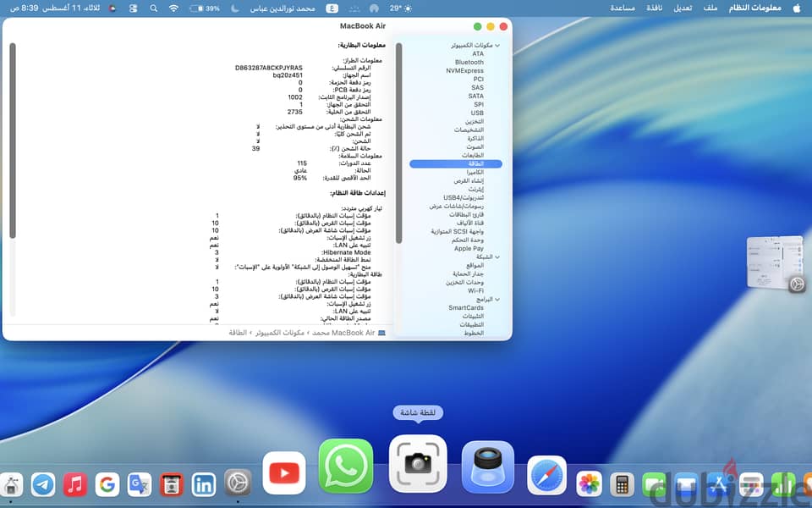Screen dimensions: 812x508
Task: Select USB in sidebar
Action: [x=477, y=113]
